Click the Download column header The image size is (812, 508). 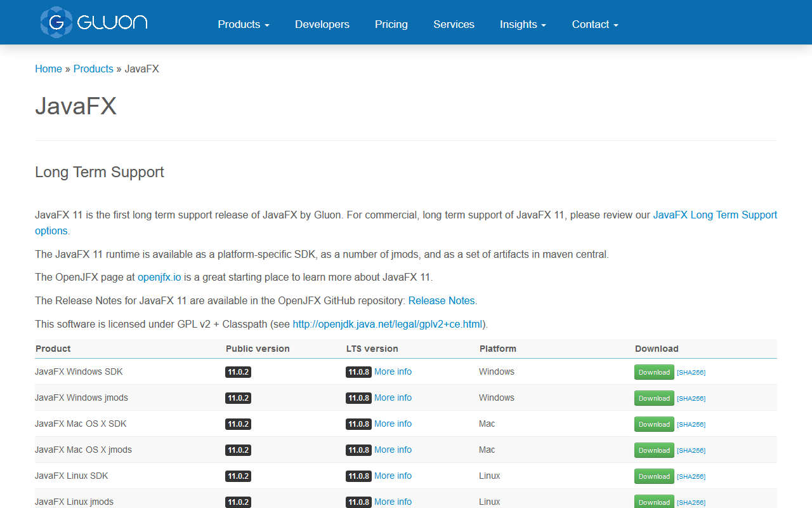(657, 349)
